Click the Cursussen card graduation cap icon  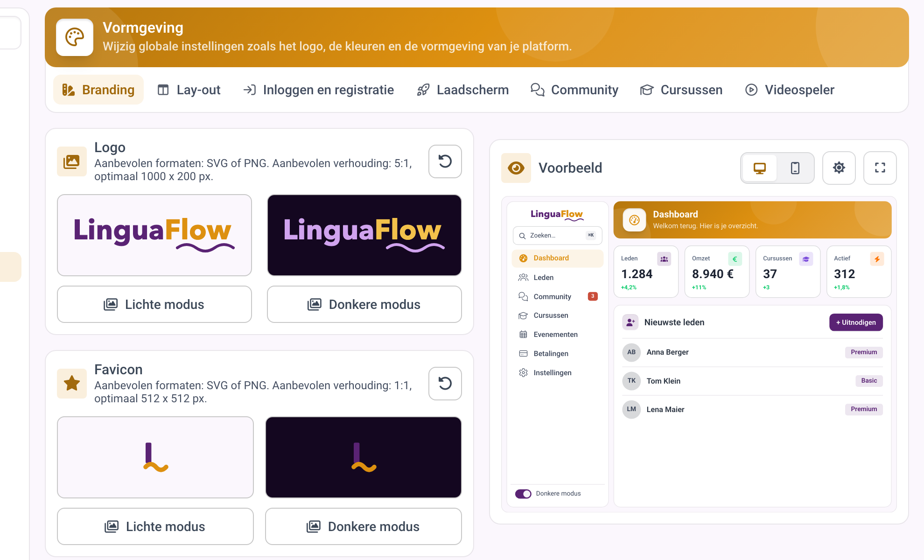[806, 259]
